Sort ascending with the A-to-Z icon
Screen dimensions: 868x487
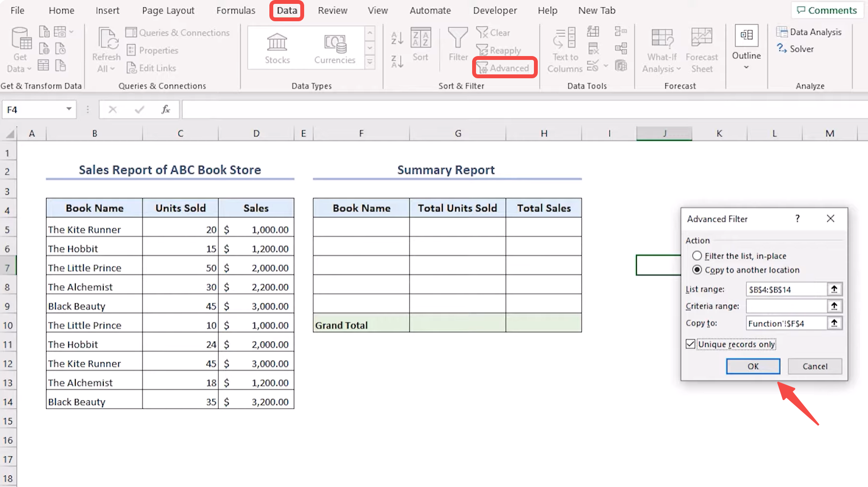(397, 38)
